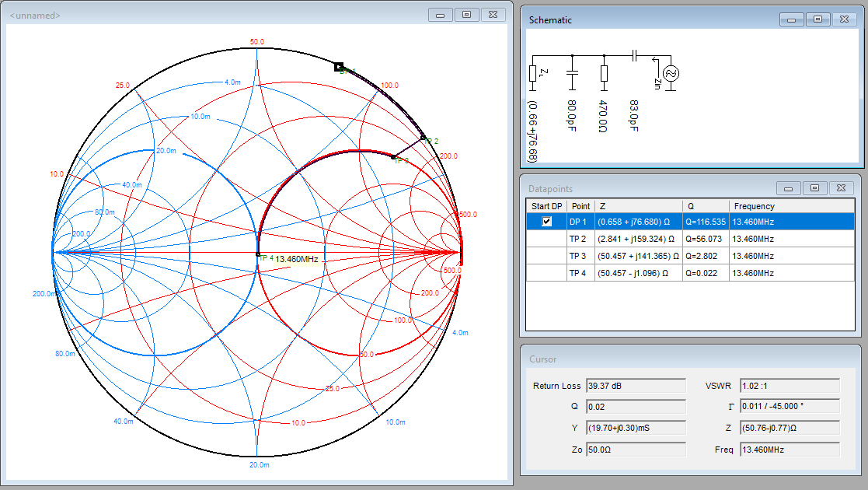Click the Return Loss value field
The image size is (868, 490).
635,386
